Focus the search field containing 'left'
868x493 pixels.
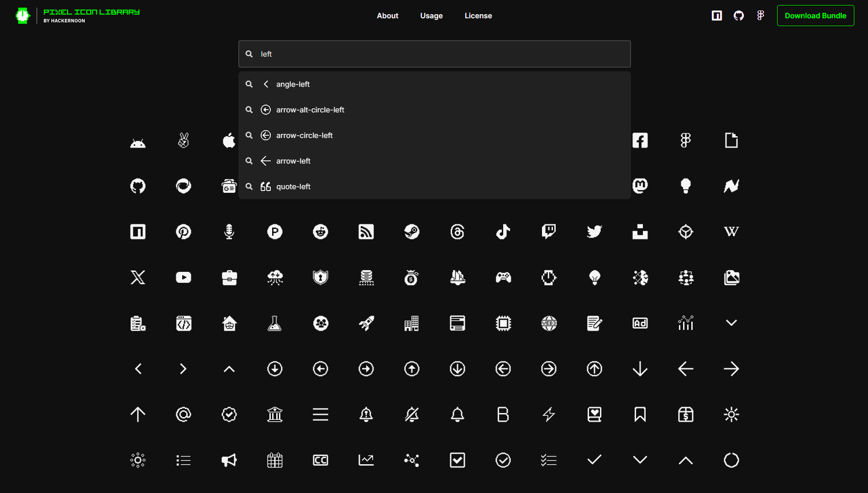coord(435,54)
